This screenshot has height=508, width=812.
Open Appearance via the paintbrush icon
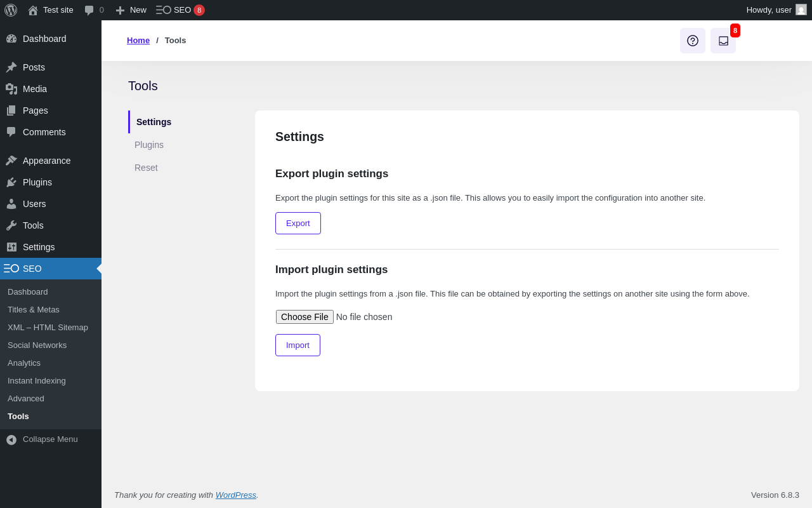pyautogui.click(x=11, y=161)
